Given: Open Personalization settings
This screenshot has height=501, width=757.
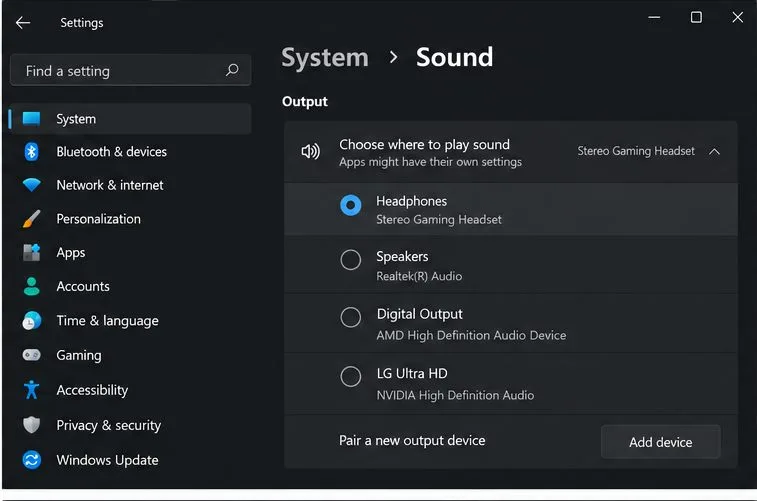Looking at the screenshot, I should pyautogui.click(x=130, y=219).
